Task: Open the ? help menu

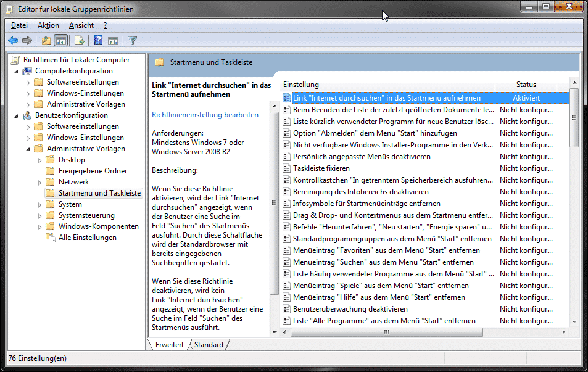Action: [x=105, y=25]
